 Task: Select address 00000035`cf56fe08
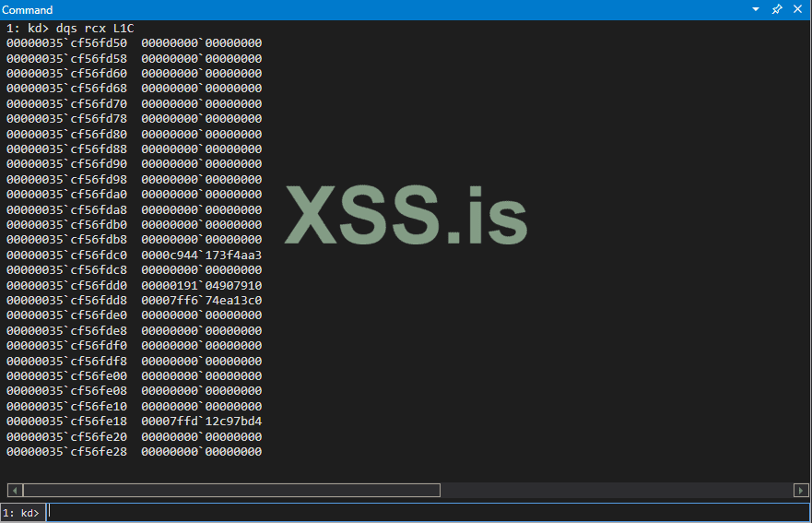66,391
